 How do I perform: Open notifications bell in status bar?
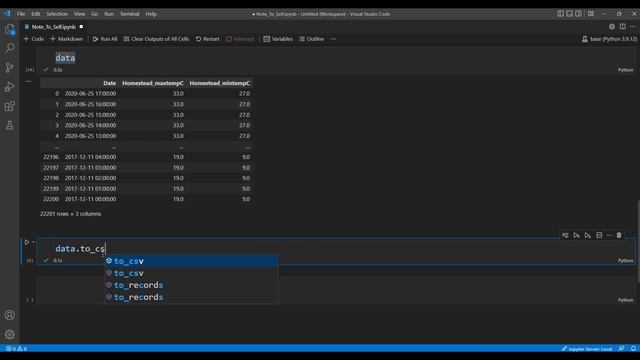pos(633,349)
